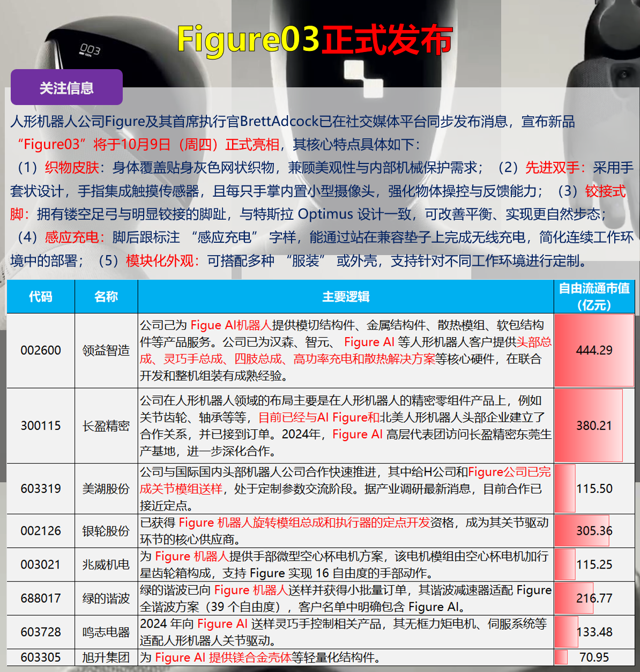Click 长盈精密 logic description cell
Image resolution: width=640 pixels, height=672 pixels.
pyautogui.click(x=346, y=425)
